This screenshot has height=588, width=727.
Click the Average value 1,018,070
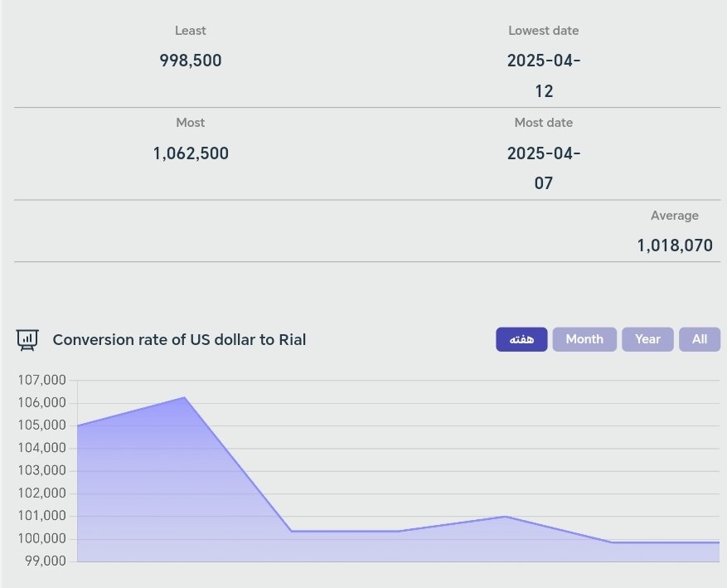675,245
